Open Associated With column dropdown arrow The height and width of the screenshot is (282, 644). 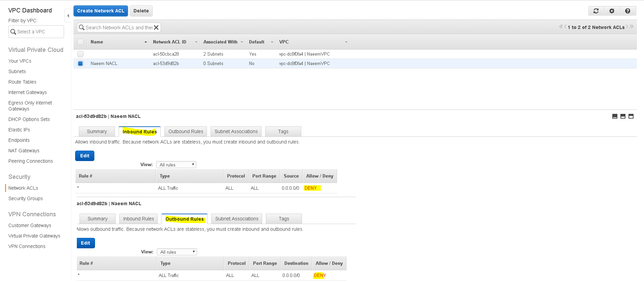tap(242, 42)
